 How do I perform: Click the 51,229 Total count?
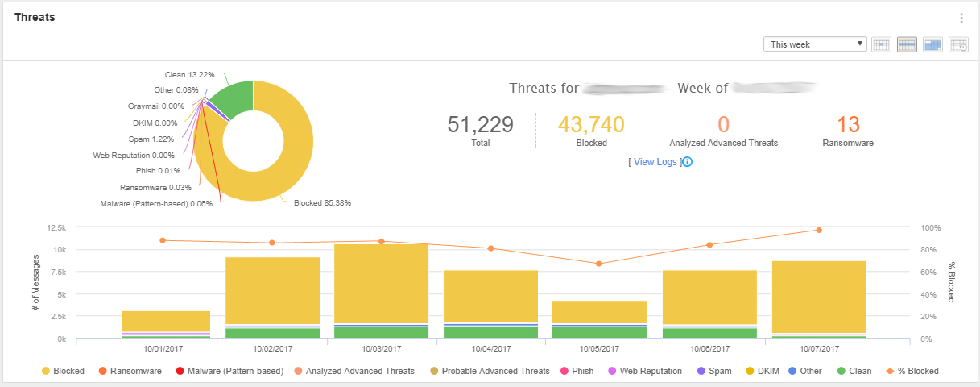[480, 124]
